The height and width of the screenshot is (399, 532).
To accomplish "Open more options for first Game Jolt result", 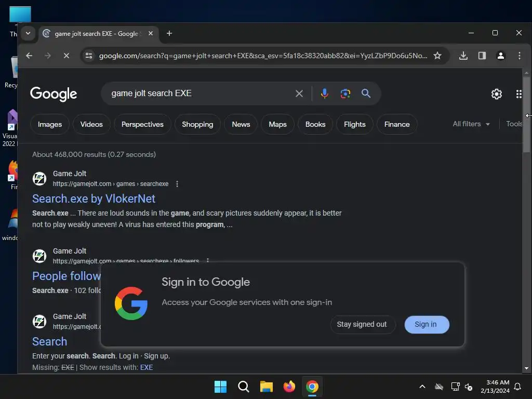I will pyautogui.click(x=177, y=184).
